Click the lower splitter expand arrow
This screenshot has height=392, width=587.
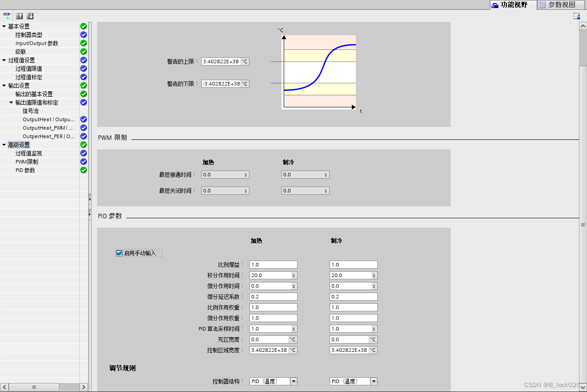[90, 214]
